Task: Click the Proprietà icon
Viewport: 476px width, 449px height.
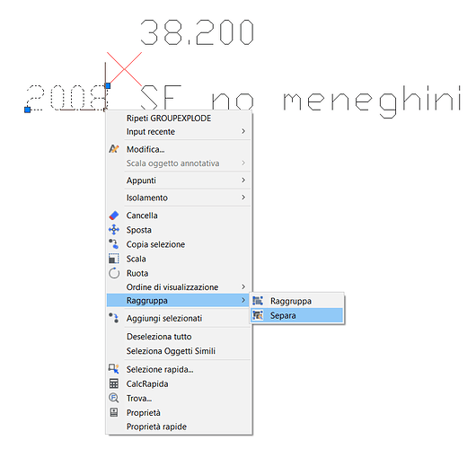Action: [114, 412]
